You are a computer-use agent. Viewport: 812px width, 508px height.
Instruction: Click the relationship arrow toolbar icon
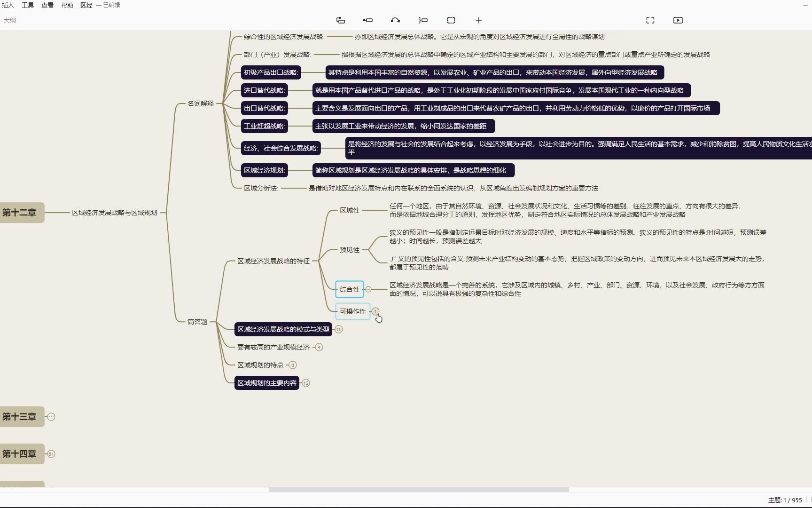coord(395,20)
